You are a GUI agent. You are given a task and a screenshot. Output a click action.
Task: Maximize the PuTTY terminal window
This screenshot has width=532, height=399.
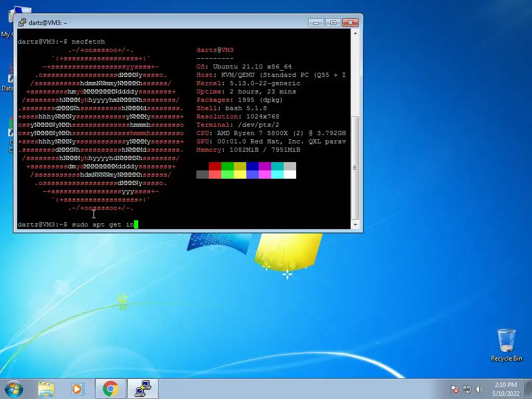tap(333, 23)
